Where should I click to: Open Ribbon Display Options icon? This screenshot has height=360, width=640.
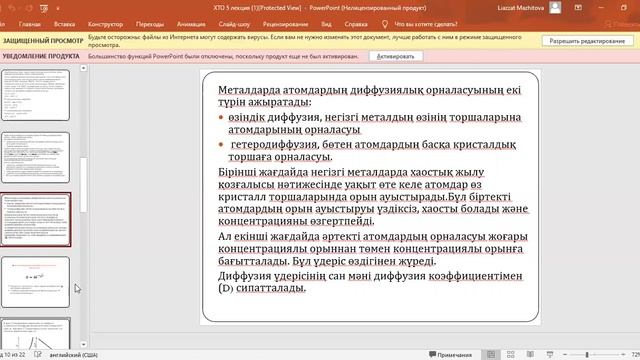[x=578, y=8]
